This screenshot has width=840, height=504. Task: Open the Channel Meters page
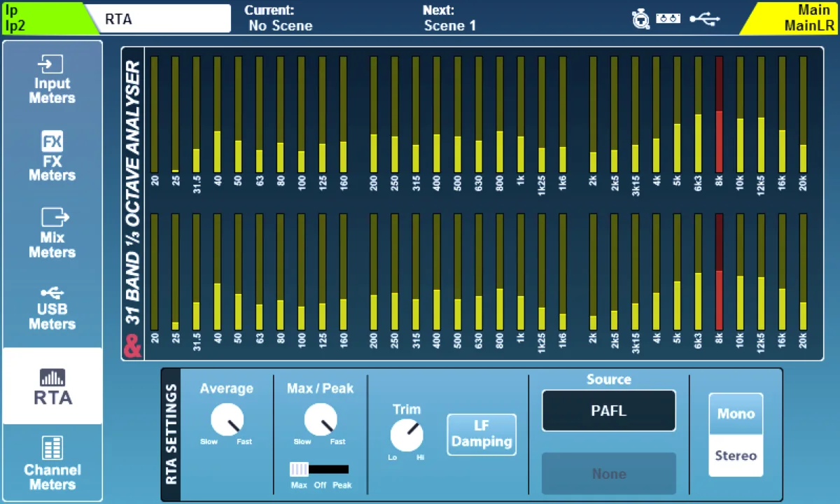(52, 462)
